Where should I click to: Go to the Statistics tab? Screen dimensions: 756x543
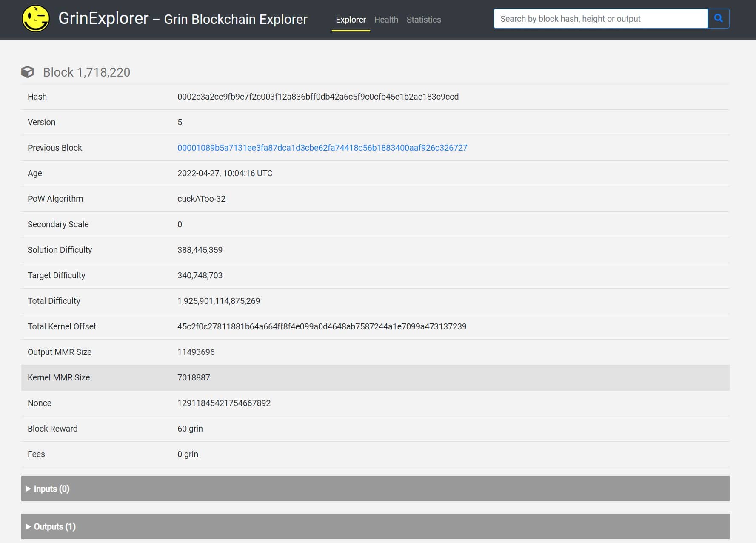tap(423, 20)
